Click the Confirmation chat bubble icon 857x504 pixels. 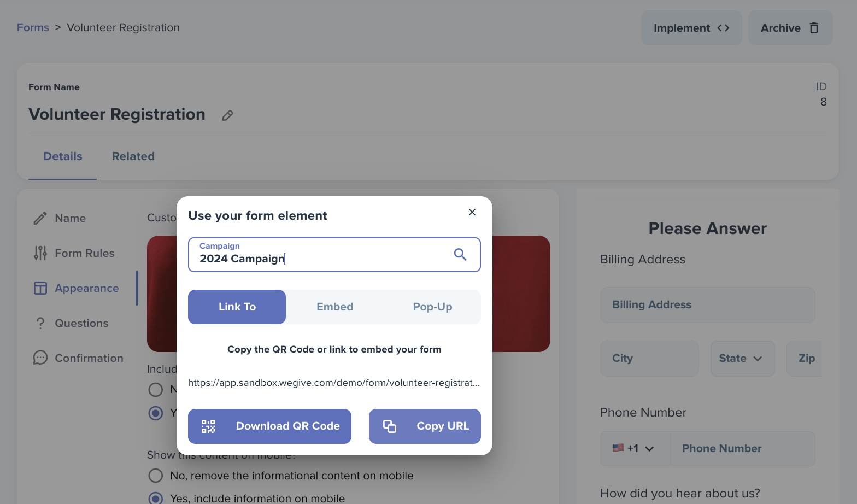coord(40,358)
